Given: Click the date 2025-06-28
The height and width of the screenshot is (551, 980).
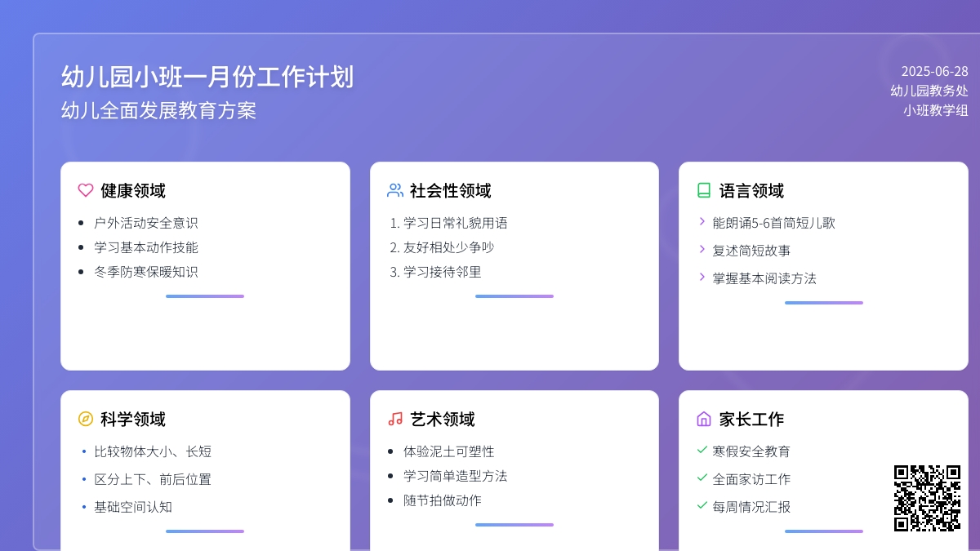Looking at the screenshot, I should pos(935,71).
